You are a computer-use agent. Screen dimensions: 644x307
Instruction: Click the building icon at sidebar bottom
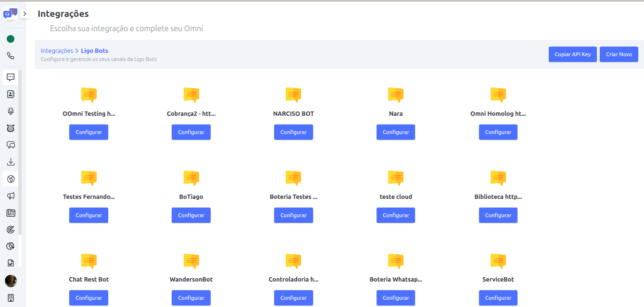(x=11, y=297)
